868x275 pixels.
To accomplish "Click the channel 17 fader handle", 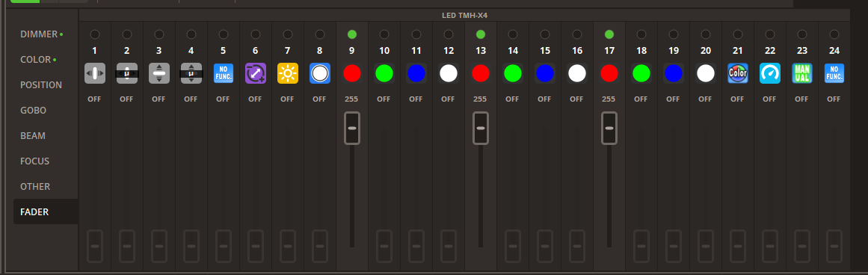I will pyautogui.click(x=609, y=129).
